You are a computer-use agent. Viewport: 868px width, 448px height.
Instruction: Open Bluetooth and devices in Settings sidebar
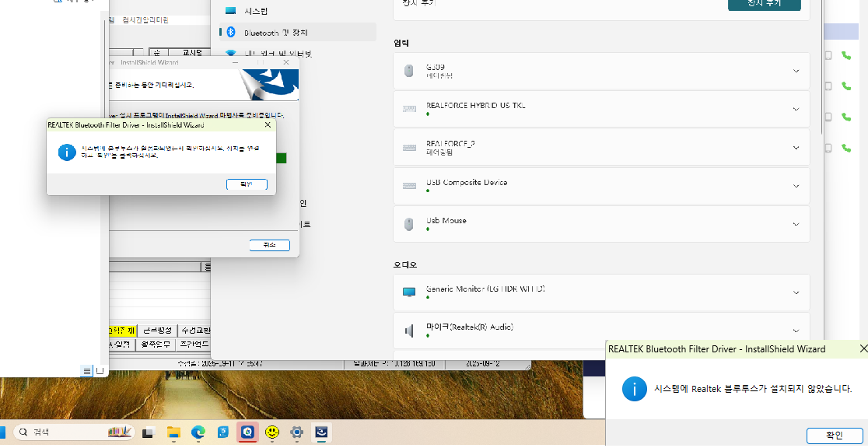pyautogui.click(x=298, y=33)
